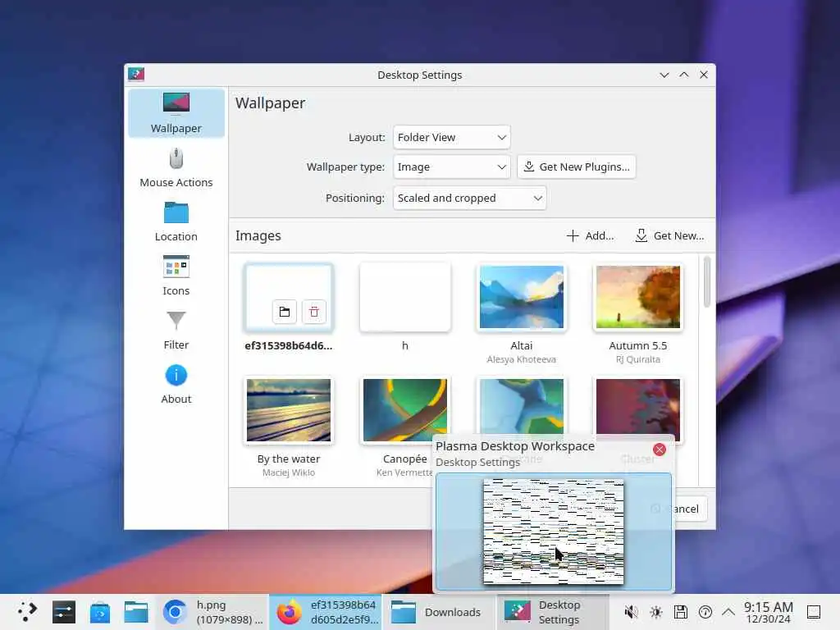Screen dimensions: 840x630
Task: Show the About page
Action: 176,384
